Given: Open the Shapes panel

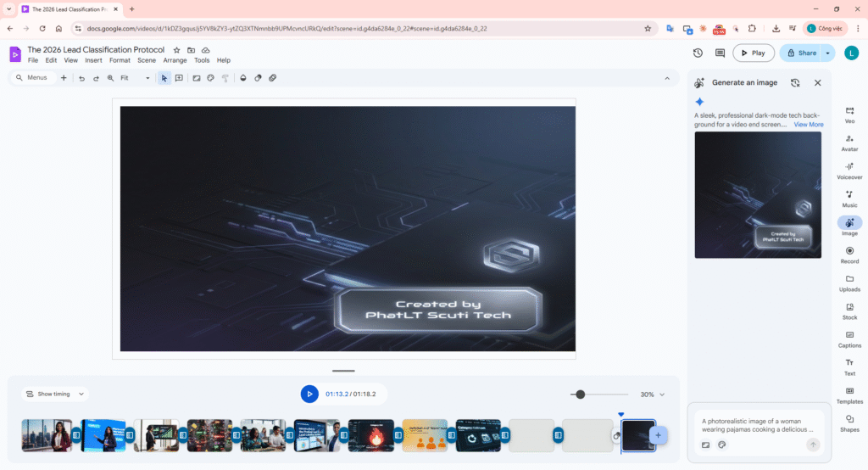Looking at the screenshot, I should (849, 422).
